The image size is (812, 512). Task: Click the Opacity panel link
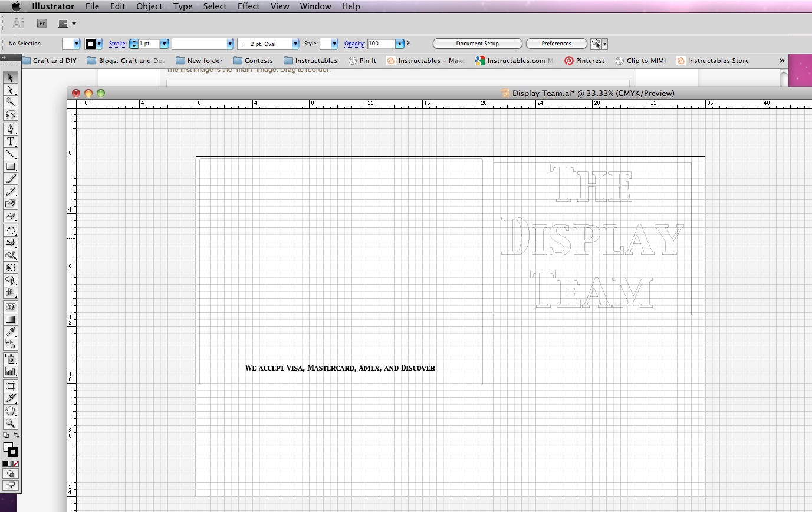tap(354, 44)
